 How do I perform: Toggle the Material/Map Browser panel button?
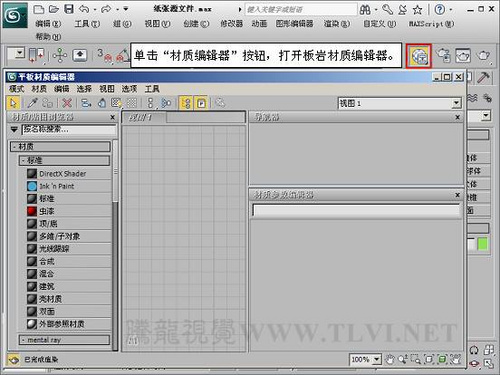186,103
